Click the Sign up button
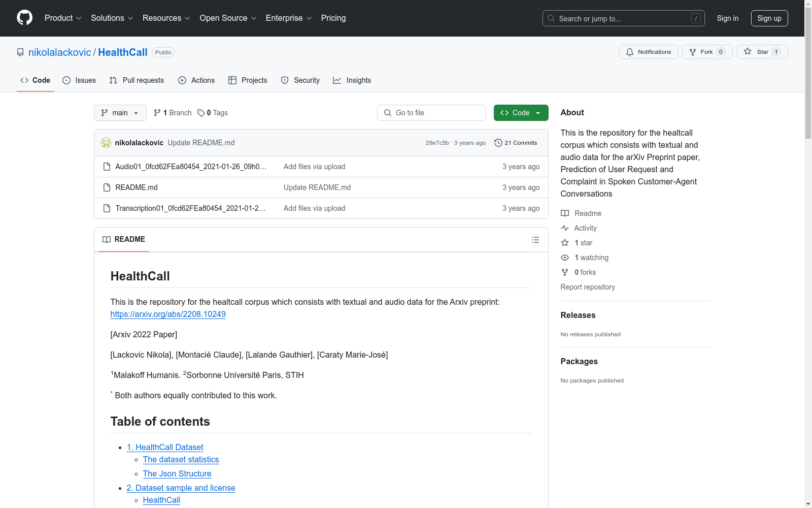 tap(769, 18)
